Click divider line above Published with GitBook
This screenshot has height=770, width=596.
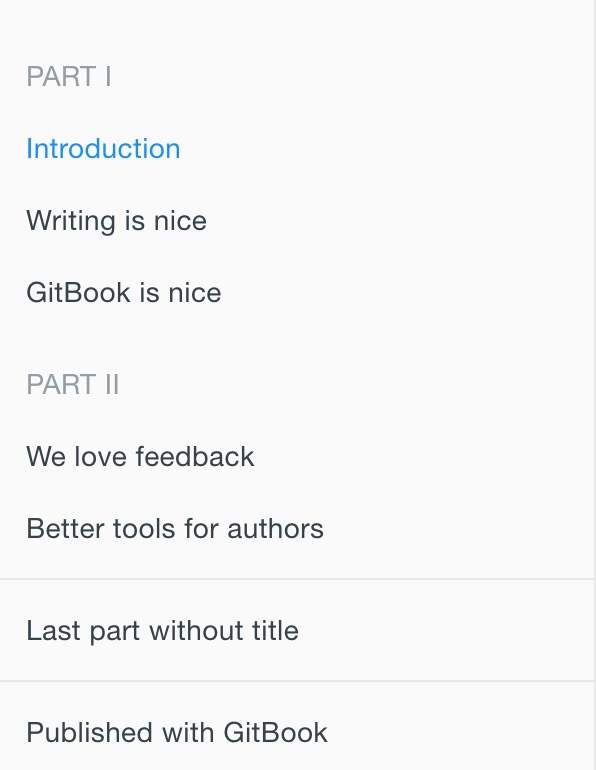(x=297, y=681)
